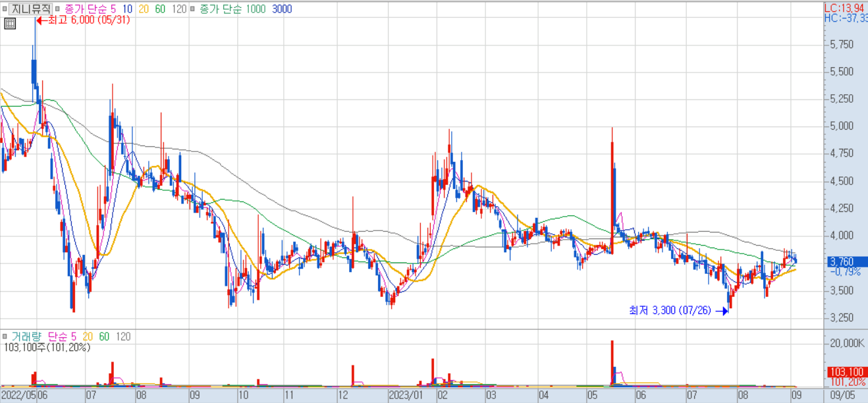Click the LC:13.94 indicator
Image resolution: width=868 pixels, height=403 pixels.
[x=846, y=7]
